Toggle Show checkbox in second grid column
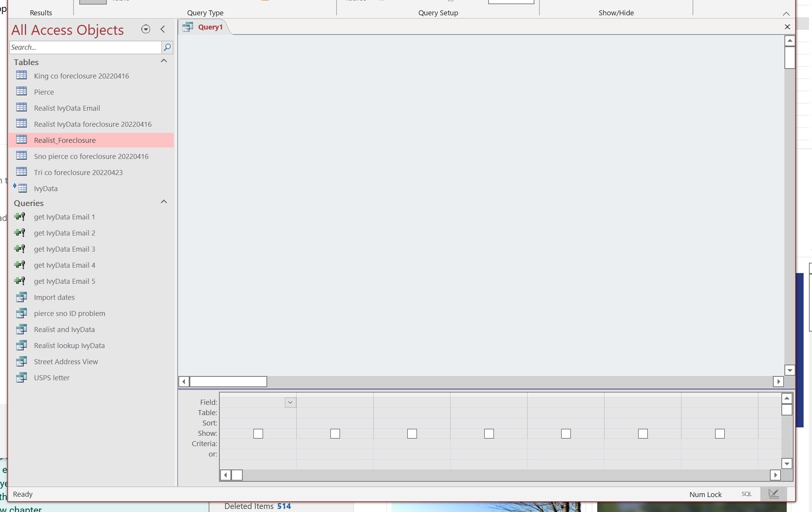The image size is (812, 512). pos(335,433)
